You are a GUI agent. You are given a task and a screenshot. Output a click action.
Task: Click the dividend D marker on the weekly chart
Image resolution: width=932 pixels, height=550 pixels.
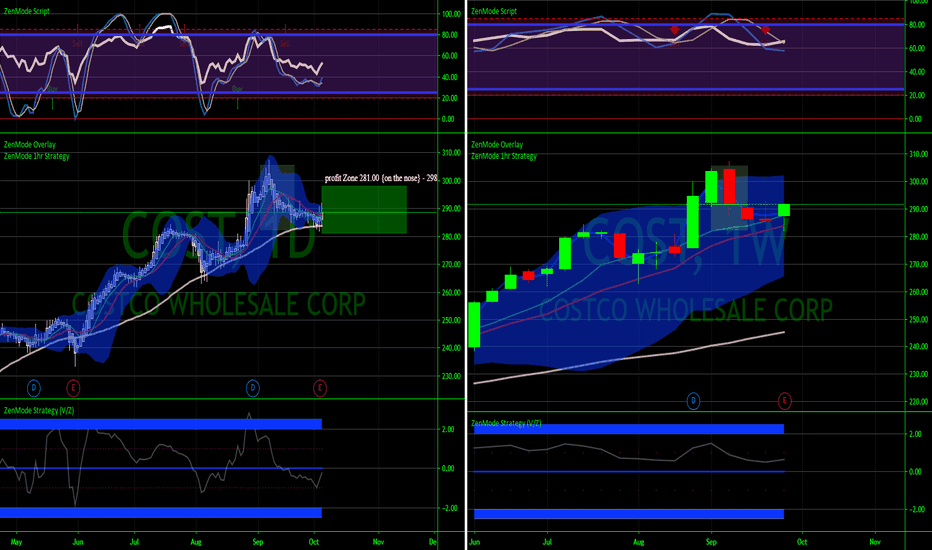click(x=693, y=401)
